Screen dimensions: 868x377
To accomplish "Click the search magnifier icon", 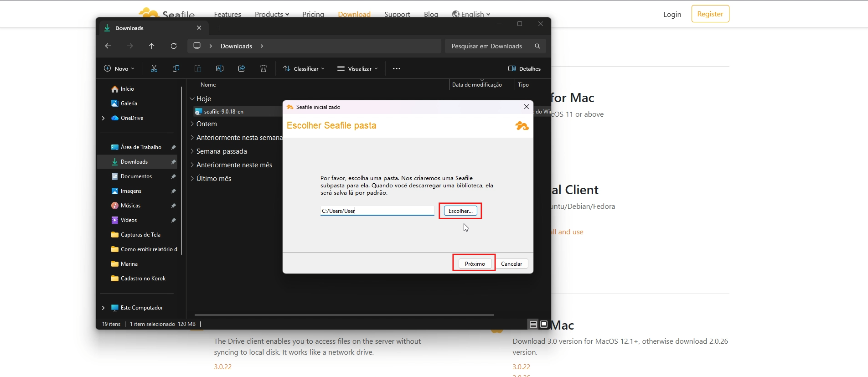I will [x=537, y=46].
